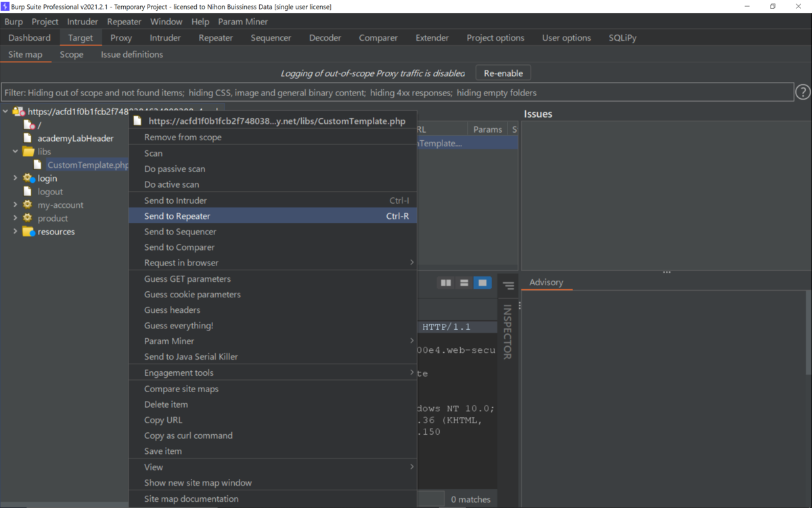Image resolution: width=812 pixels, height=508 pixels.
Task: Select the CustomTemplate.php tree item
Action: [88, 165]
